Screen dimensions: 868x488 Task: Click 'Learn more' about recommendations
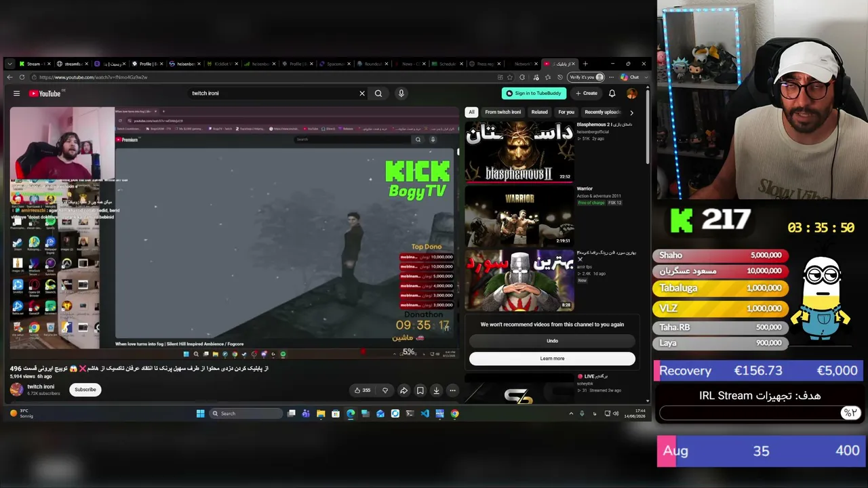click(552, 359)
